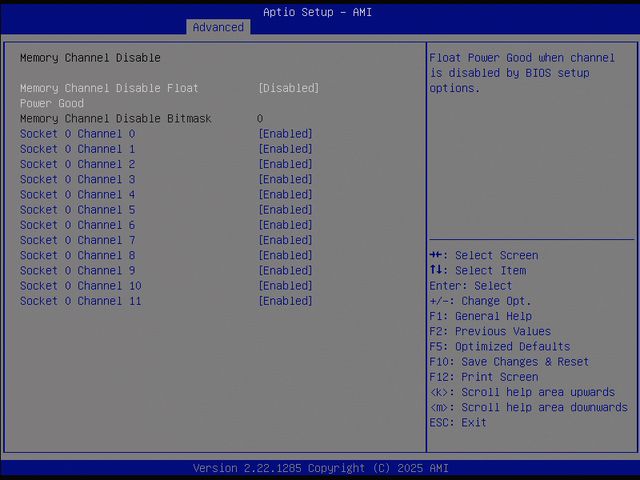
Task: Toggle Socket 0 Channel 0 Enabled value
Action: tap(285, 134)
